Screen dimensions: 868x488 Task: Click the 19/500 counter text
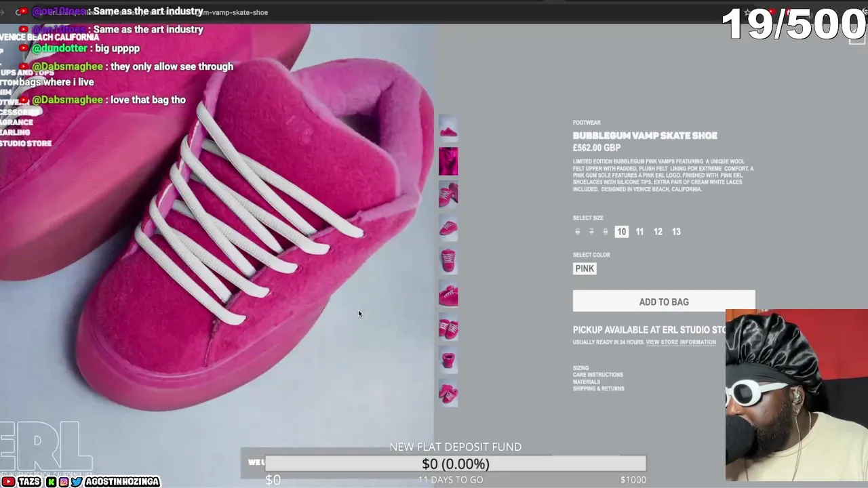tap(794, 24)
